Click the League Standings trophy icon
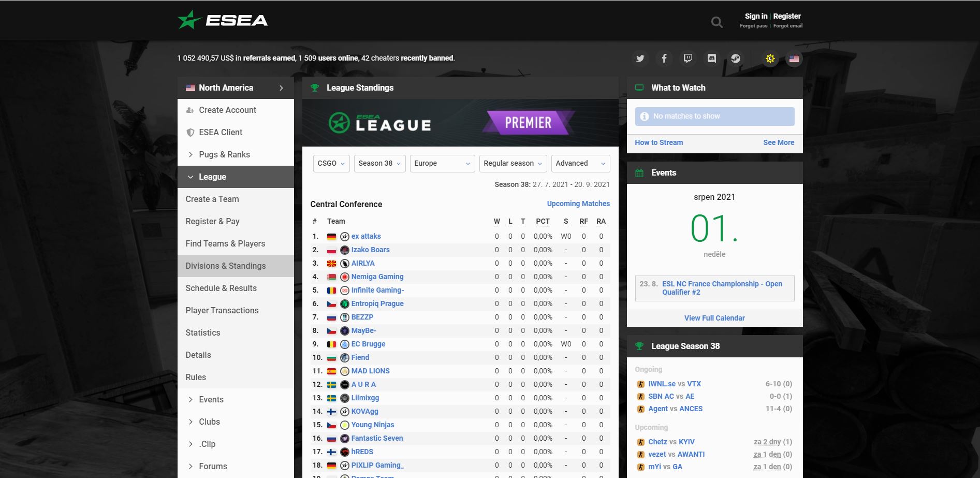Viewport: 980px width, 478px height. coord(315,88)
